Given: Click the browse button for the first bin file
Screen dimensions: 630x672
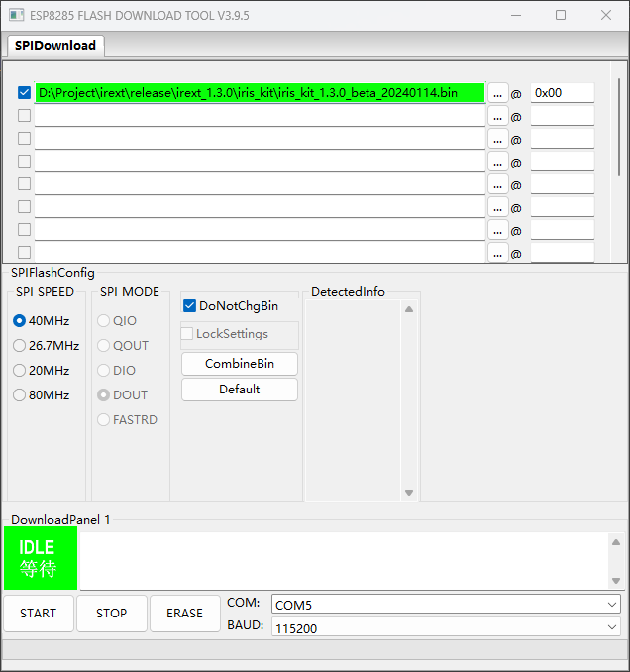Looking at the screenshot, I should click(497, 93).
